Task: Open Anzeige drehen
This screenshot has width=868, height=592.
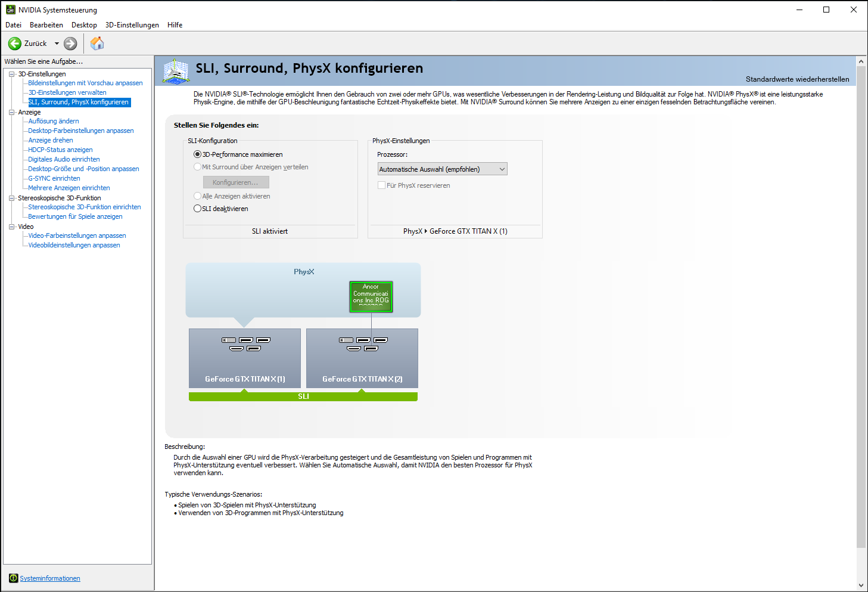Action: pos(51,140)
